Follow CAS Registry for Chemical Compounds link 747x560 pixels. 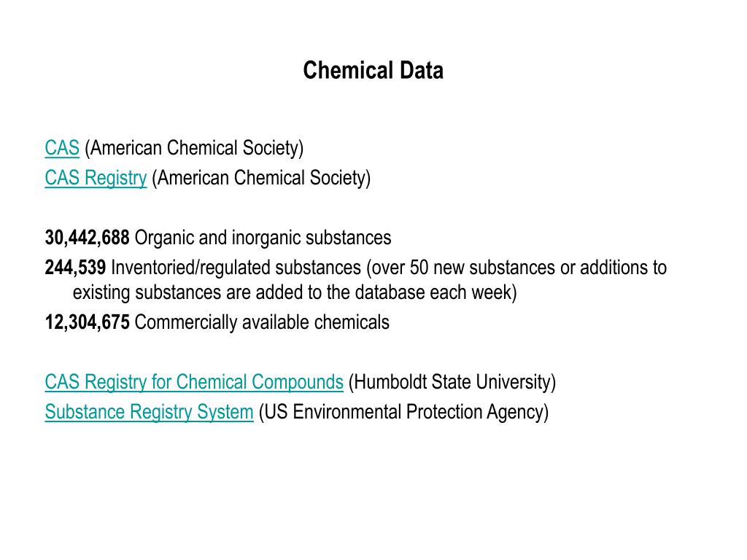click(194, 382)
